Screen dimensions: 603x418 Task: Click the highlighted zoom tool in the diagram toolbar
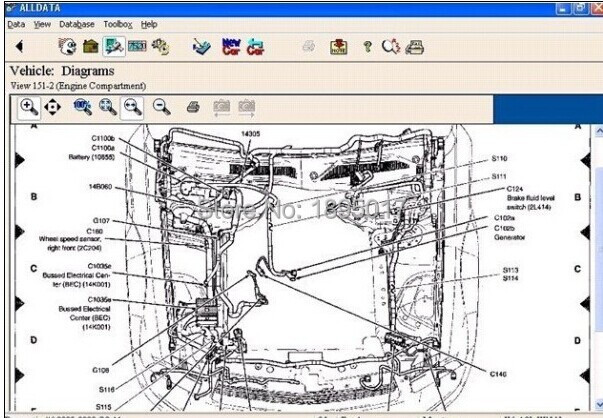pyautogui.click(x=132, y=106)
